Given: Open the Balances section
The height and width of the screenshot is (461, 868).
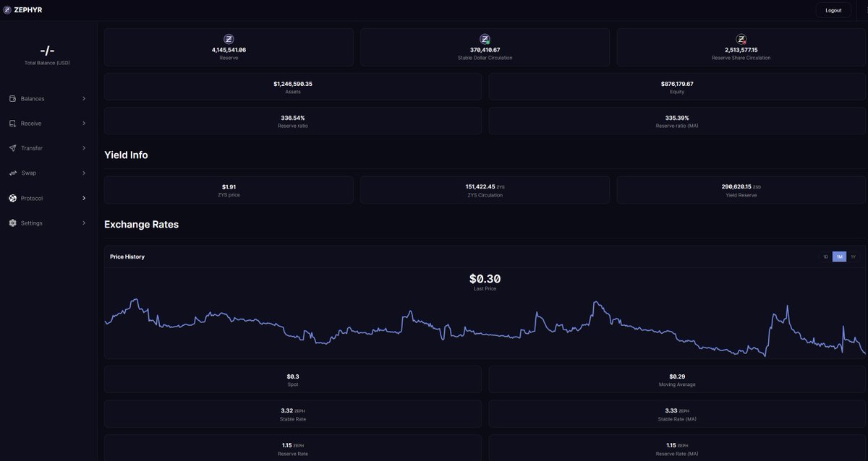Looking at the screenshot, I should pos(48,99).
